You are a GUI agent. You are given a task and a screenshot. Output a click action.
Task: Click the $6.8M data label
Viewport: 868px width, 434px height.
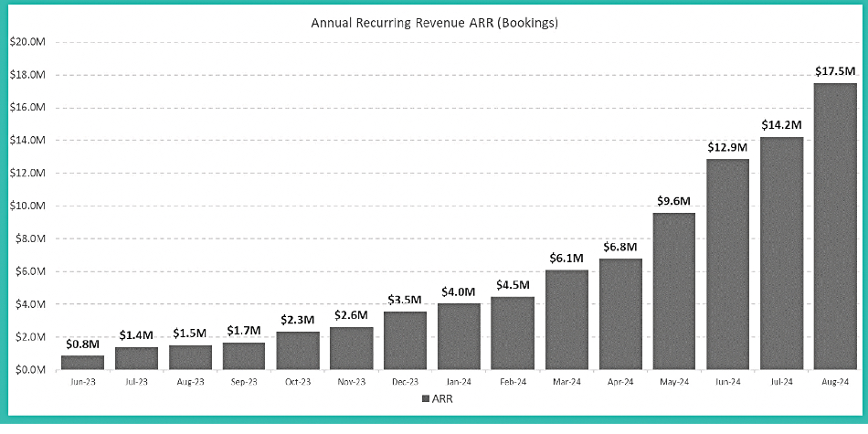point(620,247)
